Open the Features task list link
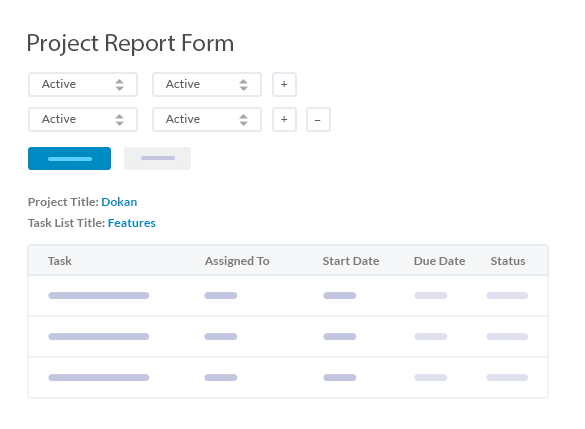Viewport: 585px width, 429px height. [132, 223]
